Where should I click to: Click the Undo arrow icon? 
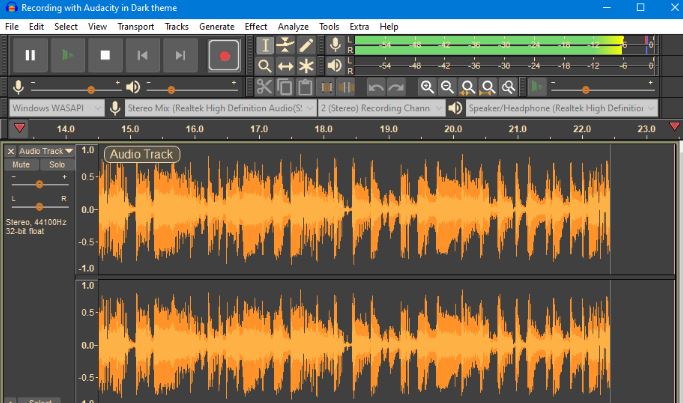tap(375, 87)
